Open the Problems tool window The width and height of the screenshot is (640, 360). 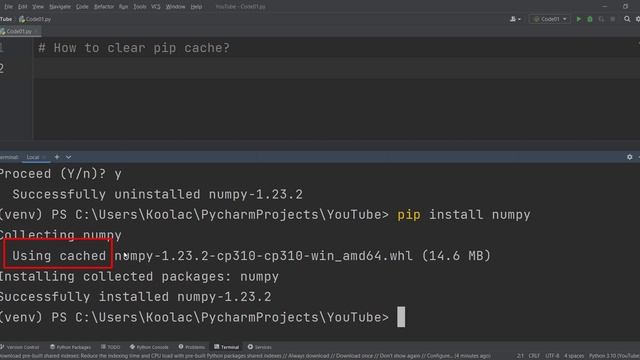(191, 347)
